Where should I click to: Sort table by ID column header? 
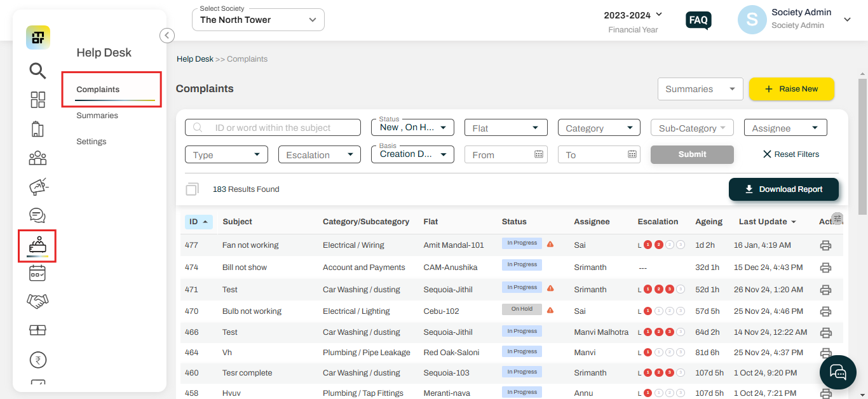tap(199, 222)
